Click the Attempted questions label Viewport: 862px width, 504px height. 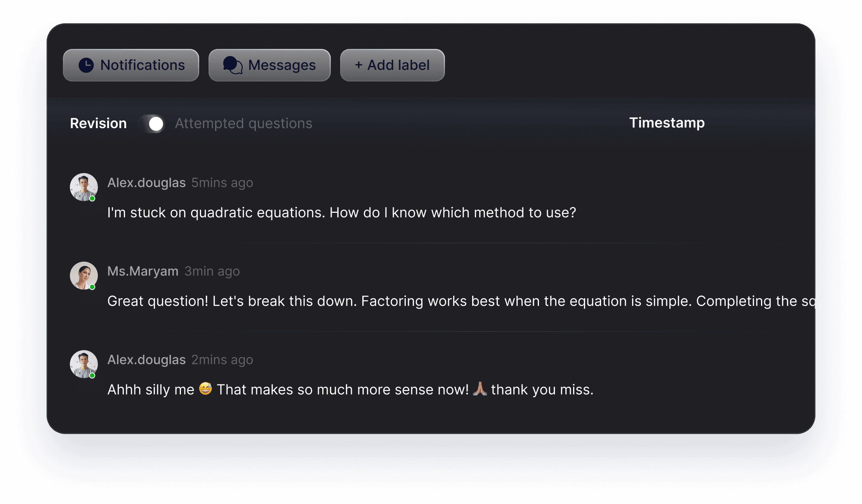pos(243,123)
